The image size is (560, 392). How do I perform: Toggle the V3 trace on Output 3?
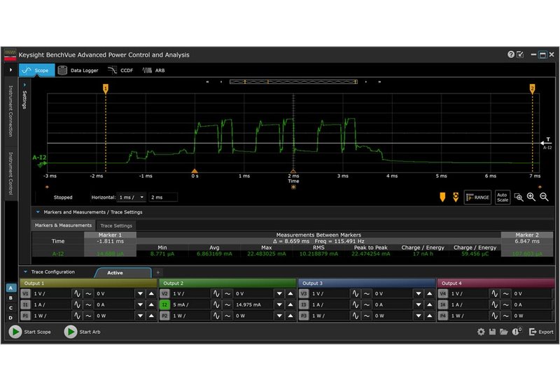[304, 293]
